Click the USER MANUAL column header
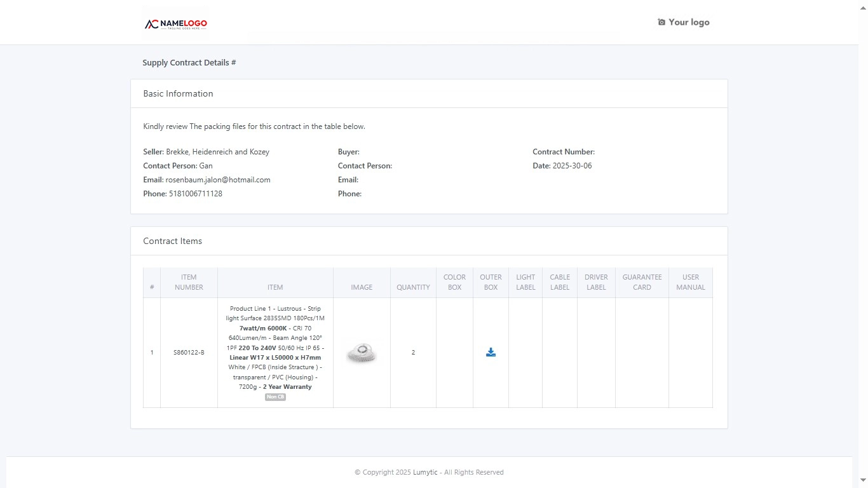 click(691, 282)
